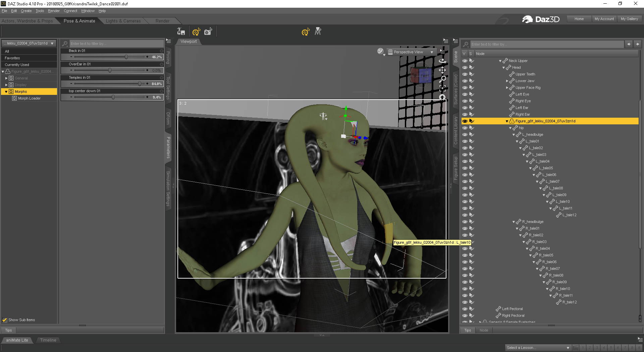Image resolution: width=644 pixels, height=352 pixels.
Task: Click the Parameters filter magnifier icon
Action: [65, 44]
